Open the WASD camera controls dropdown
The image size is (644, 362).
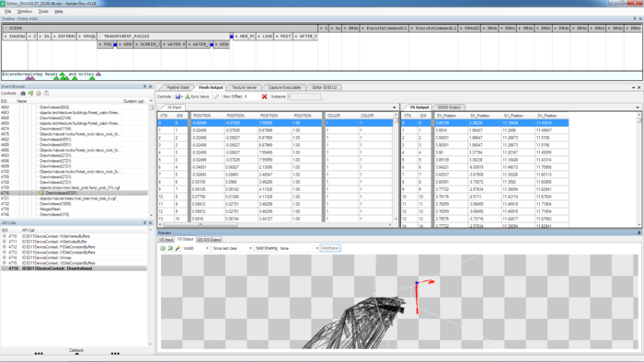(196, 248)
